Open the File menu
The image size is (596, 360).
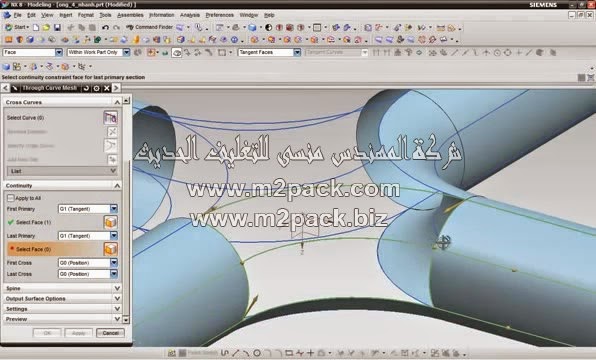tap(17, 15)
